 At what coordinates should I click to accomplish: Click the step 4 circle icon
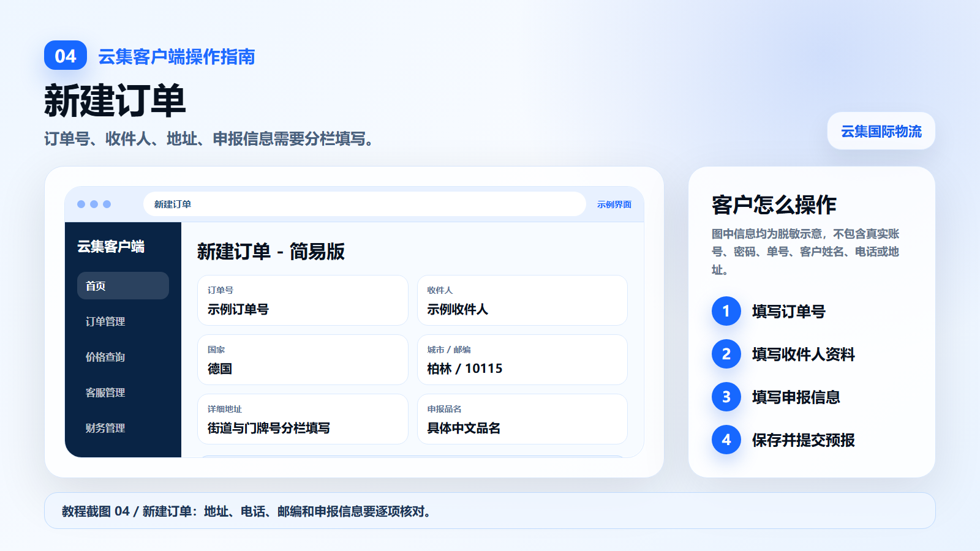pyautogui.click(x=726, y=440)
